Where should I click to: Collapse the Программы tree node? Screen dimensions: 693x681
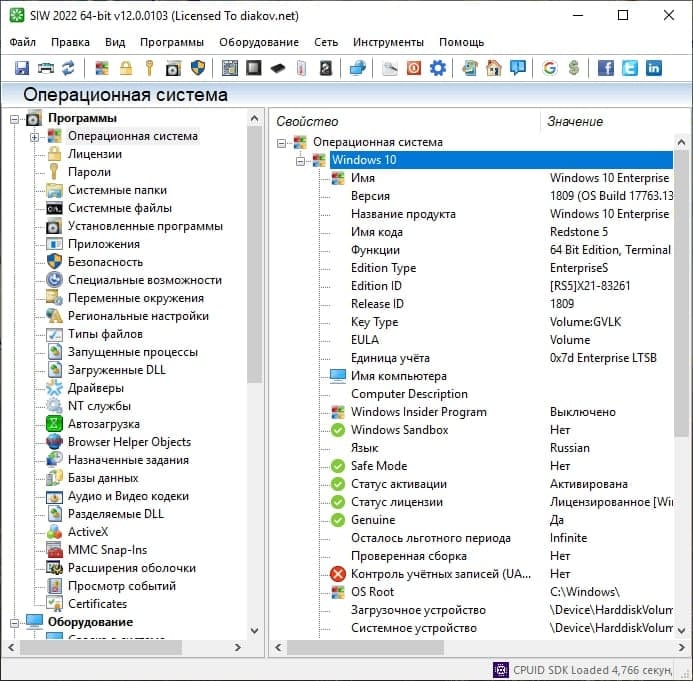point(15,119)
